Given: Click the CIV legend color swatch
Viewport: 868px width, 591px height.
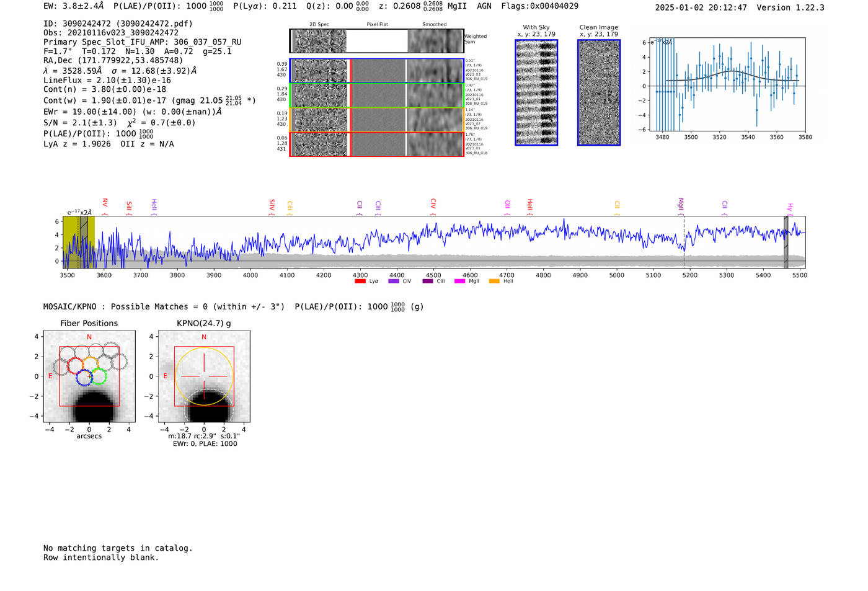Looking at the screenshot, I should click(393, 281).
